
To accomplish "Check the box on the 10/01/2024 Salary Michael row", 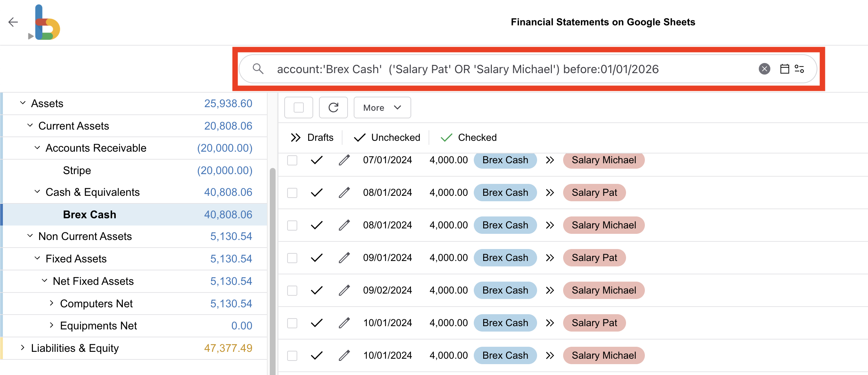I will pos(292,355).
